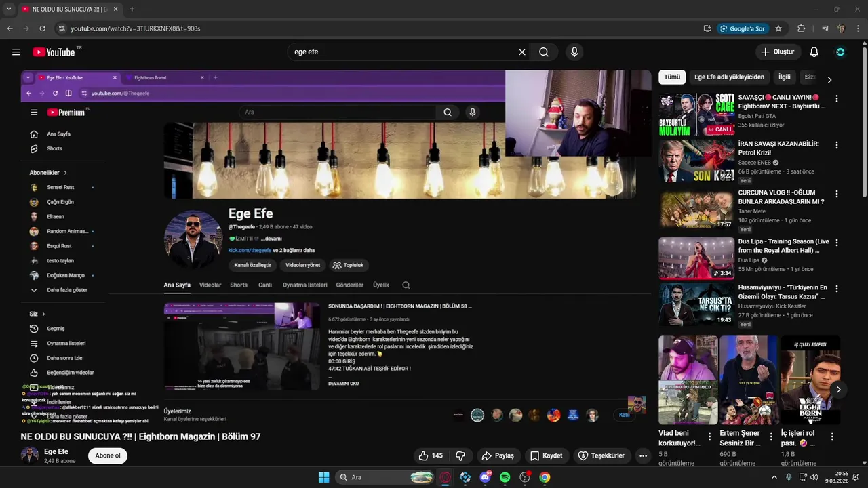The width and height of the screenshot is (868, 488).
Task: Select the İlgili filter chip
Action: point(784,77)
